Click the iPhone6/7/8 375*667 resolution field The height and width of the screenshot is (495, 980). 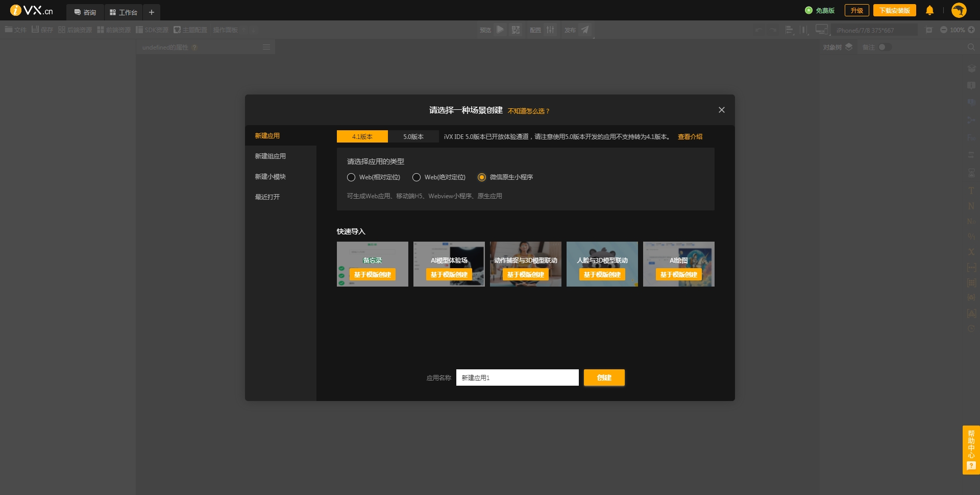pyautogui.click(x=875, y=30)
